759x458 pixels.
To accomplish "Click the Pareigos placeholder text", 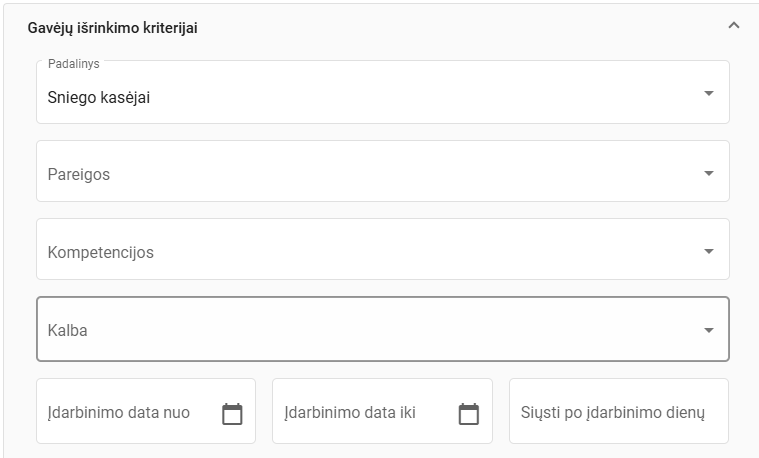I will click(x=79, y=174).
